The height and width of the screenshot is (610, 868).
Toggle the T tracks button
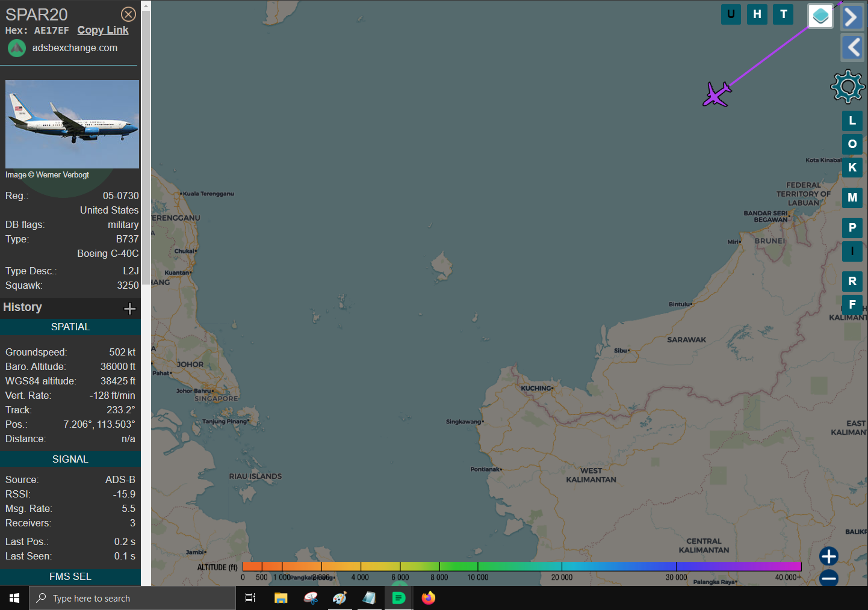(783, 14)
